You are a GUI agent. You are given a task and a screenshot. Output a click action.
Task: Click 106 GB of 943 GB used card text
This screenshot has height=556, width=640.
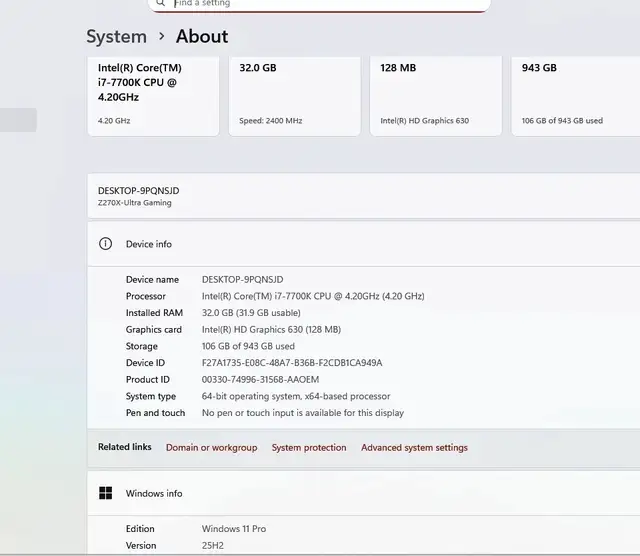tap(562, 121)
